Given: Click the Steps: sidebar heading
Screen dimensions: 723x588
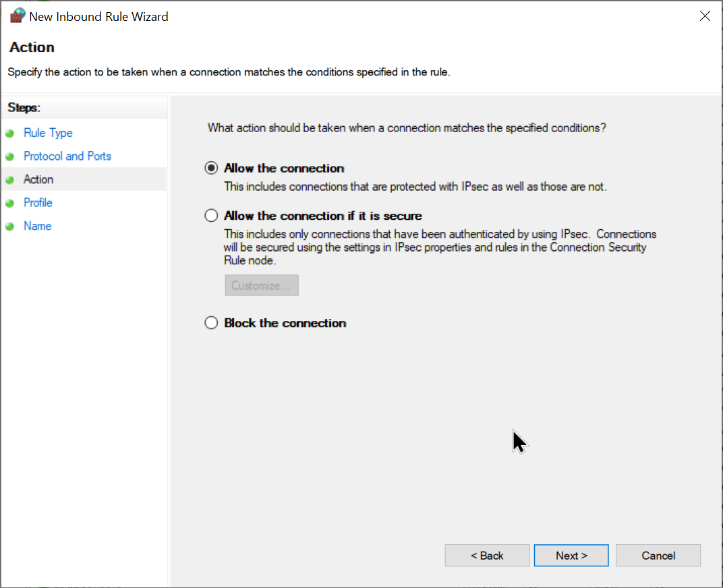Looking at the screenshot, I should pyautogui.click(x=24, y=107).
